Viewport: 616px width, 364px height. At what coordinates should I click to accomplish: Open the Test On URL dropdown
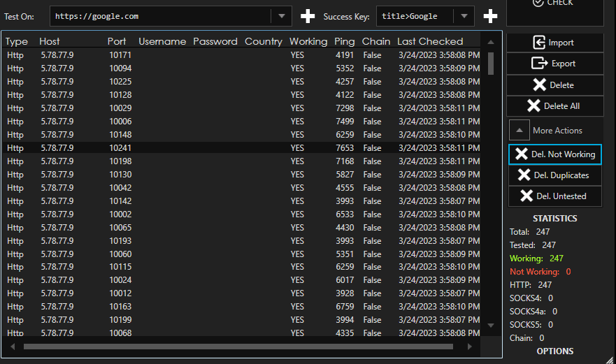point(282,16)
